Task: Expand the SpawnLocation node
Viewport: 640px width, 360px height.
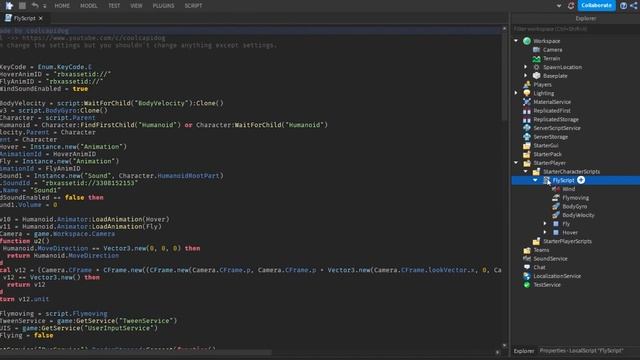Action: (526, 67)
